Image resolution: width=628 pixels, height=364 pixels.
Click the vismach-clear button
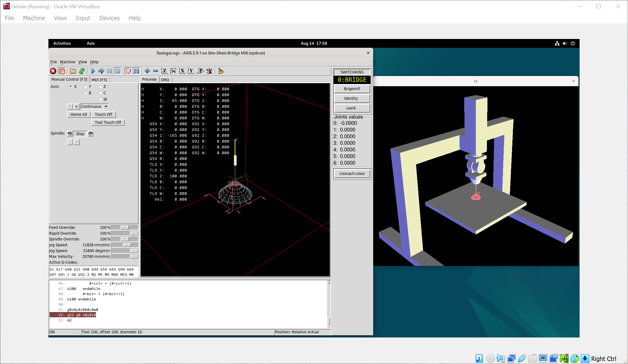click(352, 174)
